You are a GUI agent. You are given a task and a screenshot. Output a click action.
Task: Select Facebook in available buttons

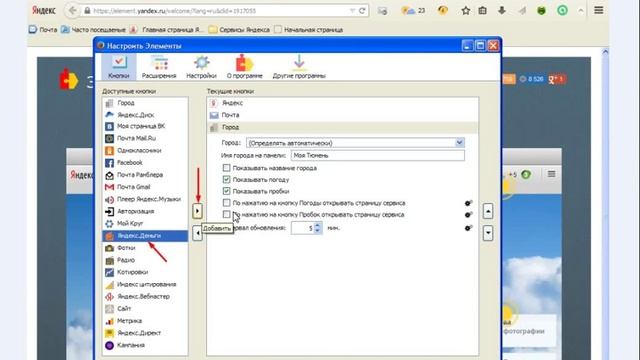coord(145,162)
